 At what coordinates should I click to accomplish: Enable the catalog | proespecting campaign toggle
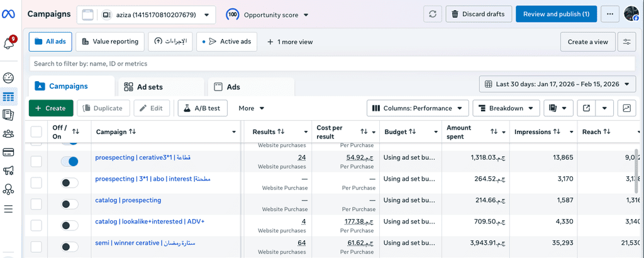coord(70,204)
